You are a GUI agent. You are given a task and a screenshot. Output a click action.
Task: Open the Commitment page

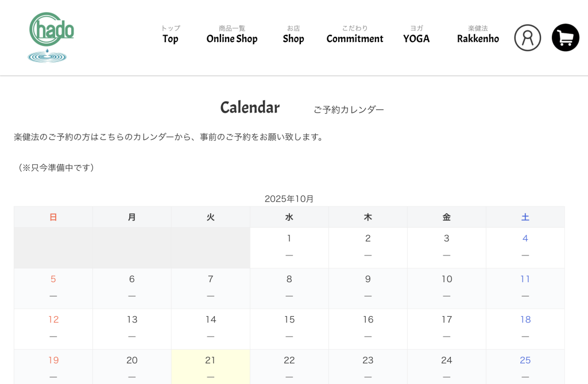[354, 35]
